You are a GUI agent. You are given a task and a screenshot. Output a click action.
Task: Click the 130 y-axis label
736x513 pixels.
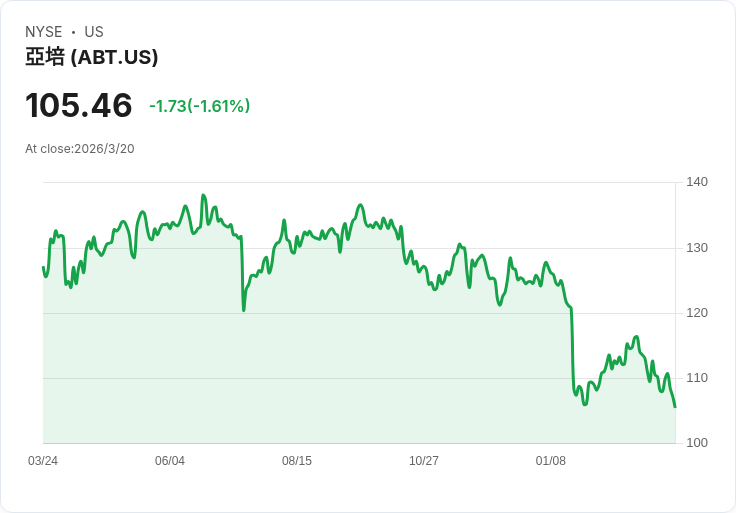[x=697, y=248]
